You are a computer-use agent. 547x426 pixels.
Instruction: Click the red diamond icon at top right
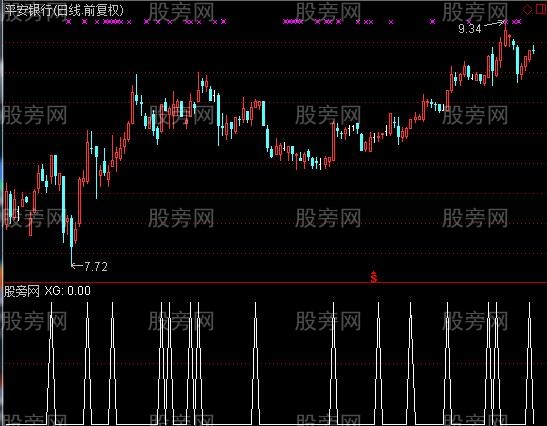[x=527, y=9]
